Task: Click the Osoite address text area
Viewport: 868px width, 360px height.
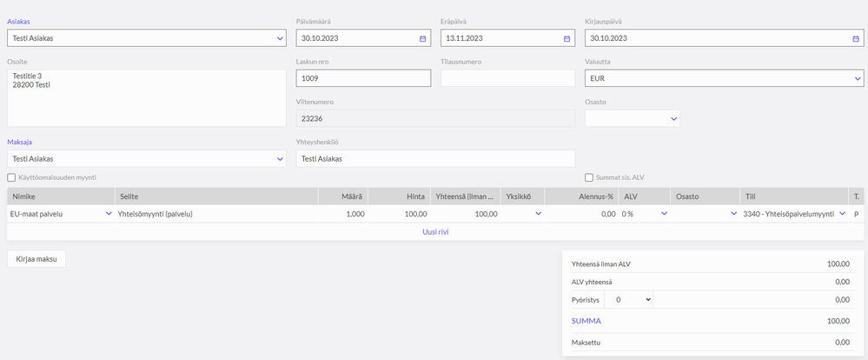Action: [147, 98]
